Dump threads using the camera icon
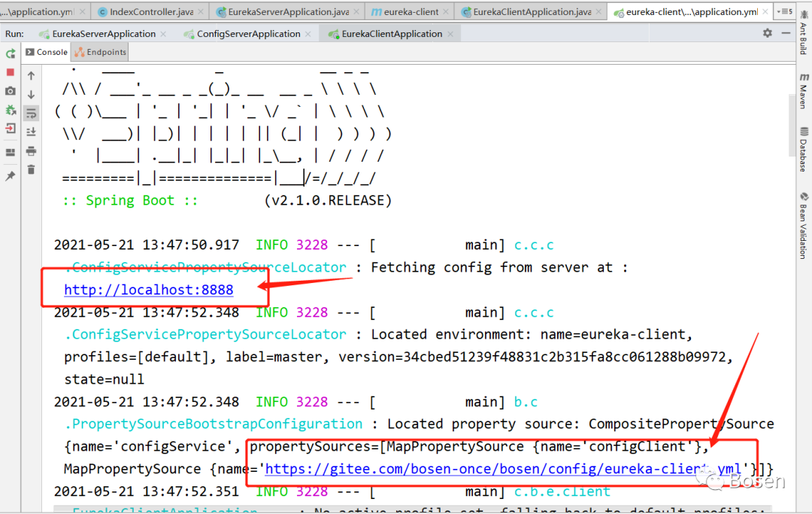The width and height of the screenshot is (812, 514). pyautogui.click(x=11, y=91)
